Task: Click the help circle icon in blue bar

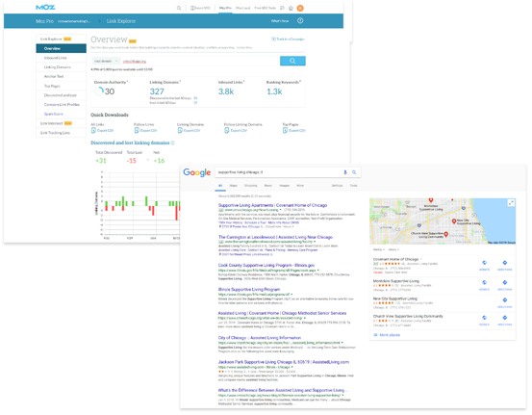Action: pyautogui.click(x=300, y=21)
